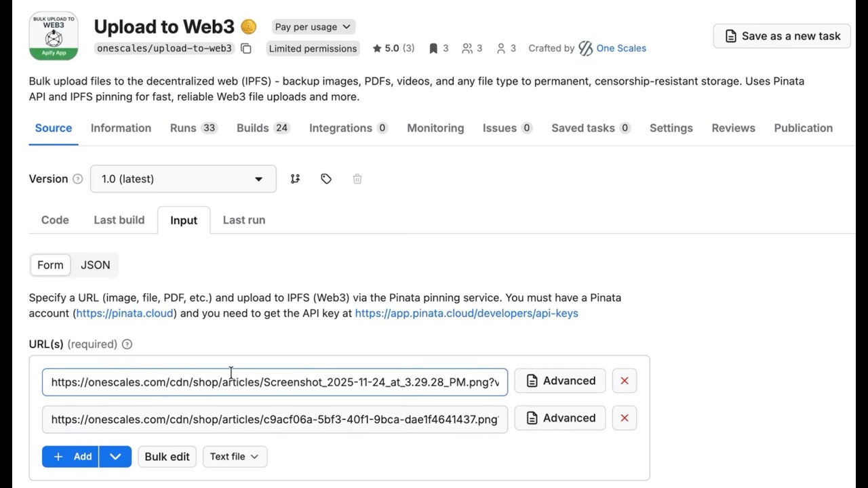Click the Bulk edit button

click(x=167, y=457)
